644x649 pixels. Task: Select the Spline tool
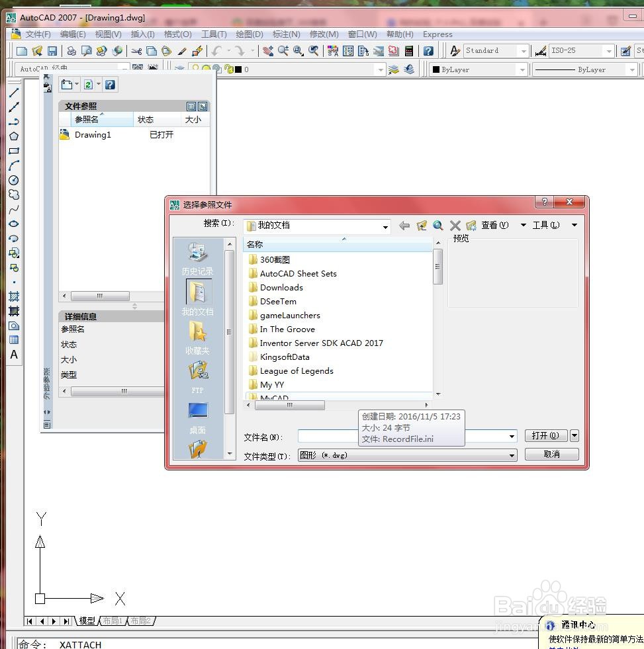(14, 210)
